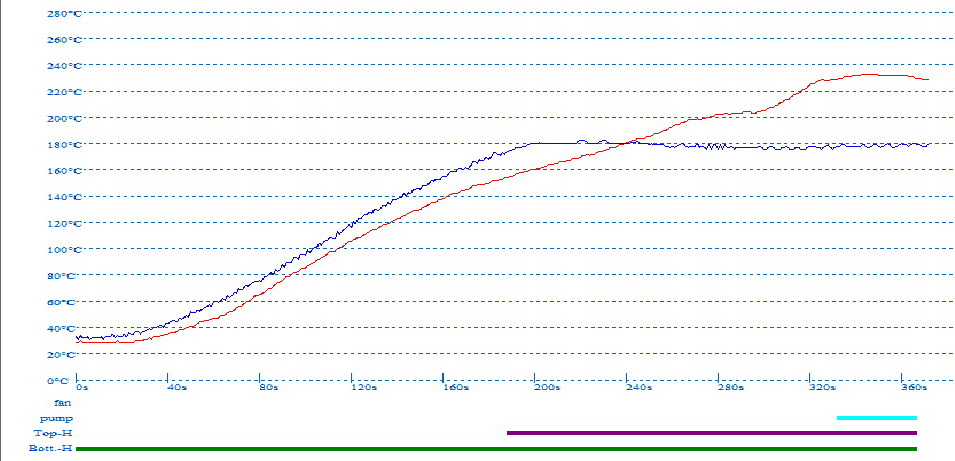The width and height of the screenshot is (955, 461).
Task: Click the blue curve's flat 180°C plateau start
Action: (x=532, y=144)
